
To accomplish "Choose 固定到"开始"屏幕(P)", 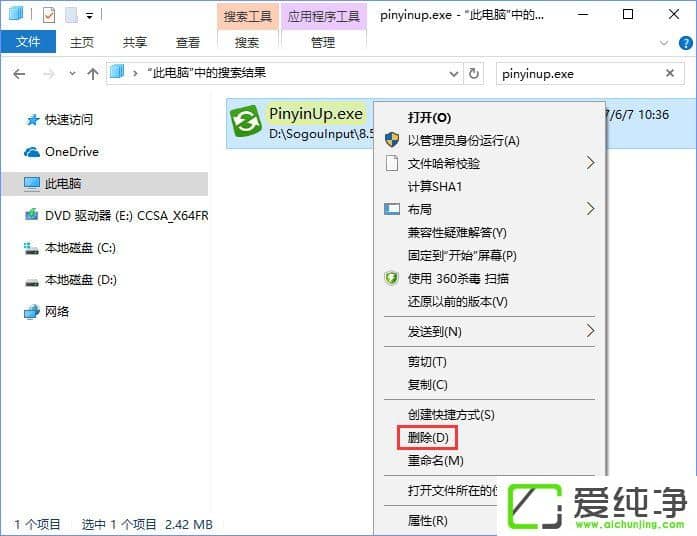I will coord(462,256).
